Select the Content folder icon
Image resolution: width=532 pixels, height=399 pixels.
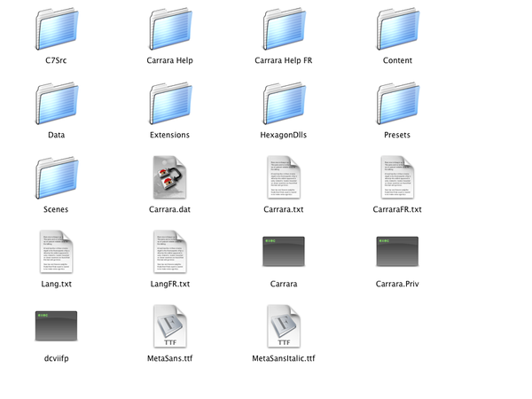coord(397,29)
